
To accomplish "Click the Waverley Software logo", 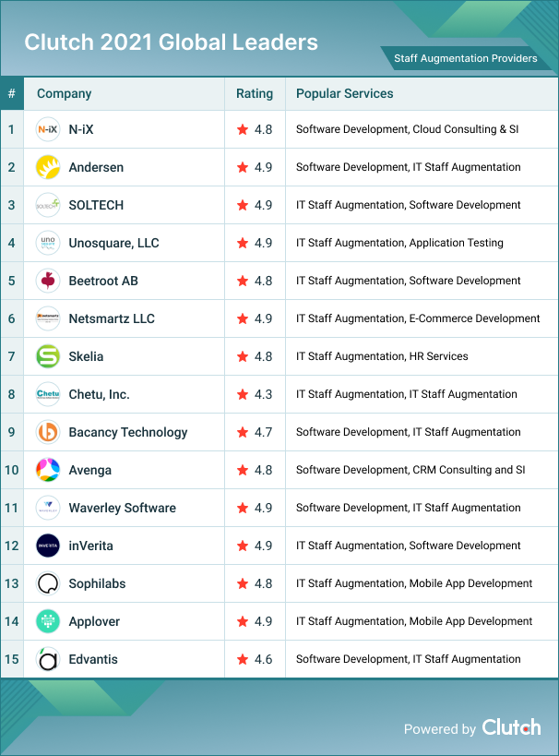I will tap(48, 508).
